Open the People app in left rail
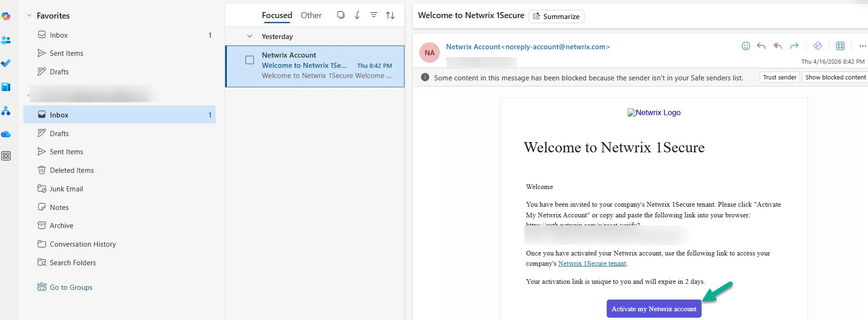 pos(6,40)
